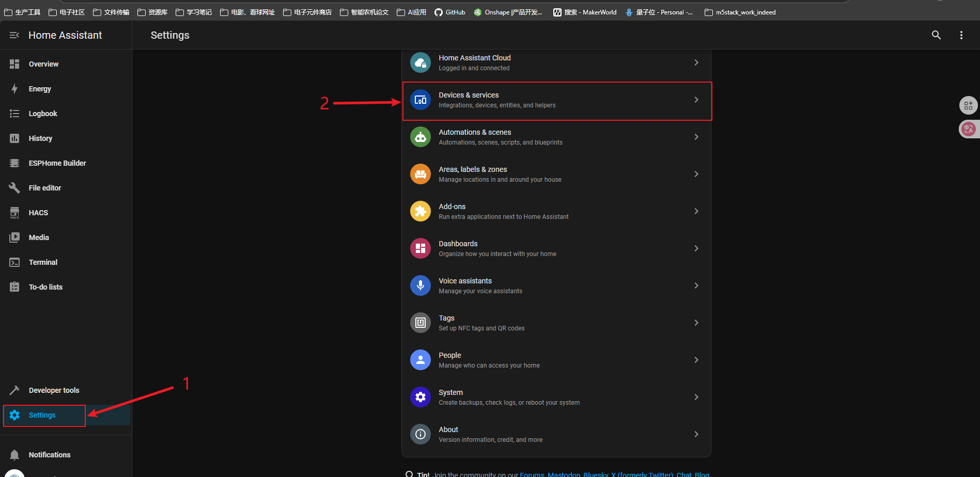The width and height of the screenshot is (980, 477).
Task: Open HACS in the sidebar
Action: pyautogui.click(x=66, y=213)
